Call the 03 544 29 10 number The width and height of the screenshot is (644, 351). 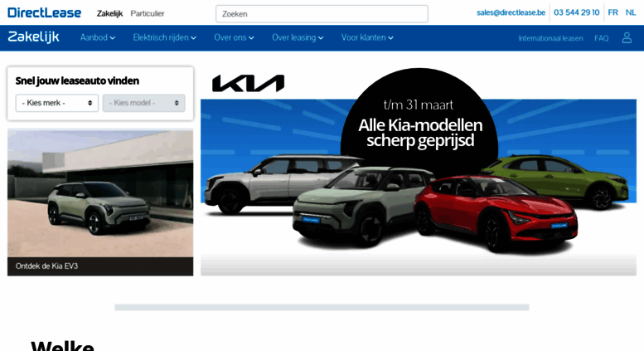(x=576, y=12)
